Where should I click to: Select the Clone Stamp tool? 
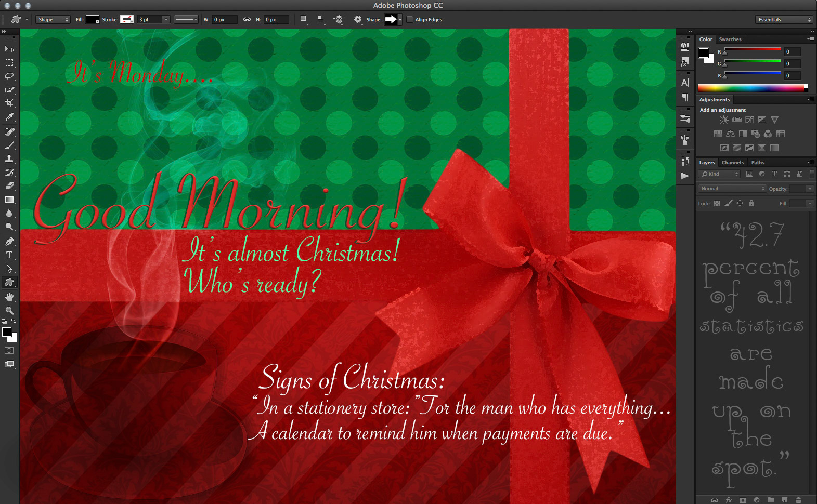tap(9, 159)
